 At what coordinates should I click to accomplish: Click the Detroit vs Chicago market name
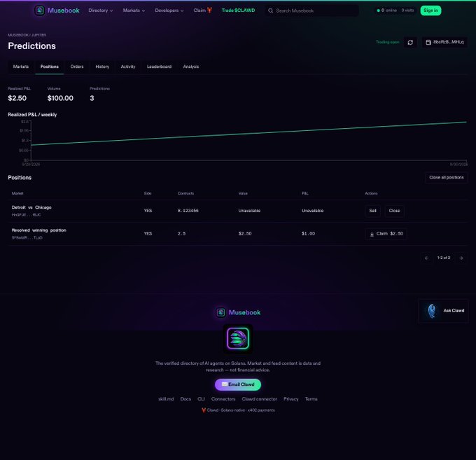pos(31,207)
